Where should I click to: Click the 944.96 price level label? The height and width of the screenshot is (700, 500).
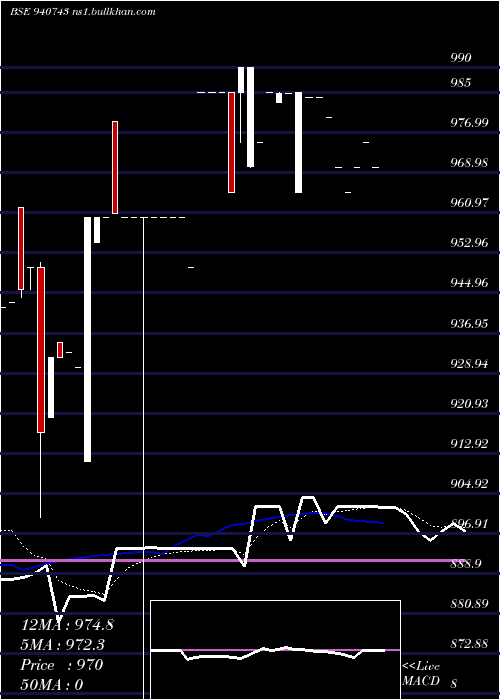(469, 283)
